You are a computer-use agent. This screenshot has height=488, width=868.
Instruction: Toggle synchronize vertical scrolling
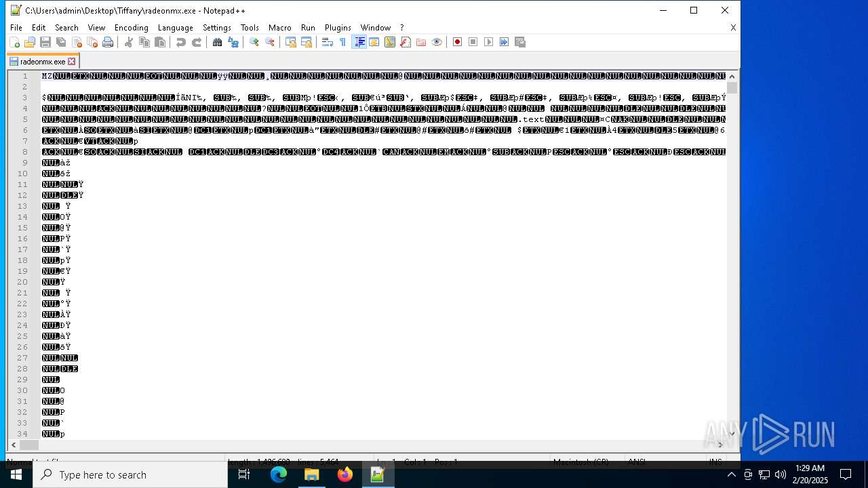coord(291,42)
